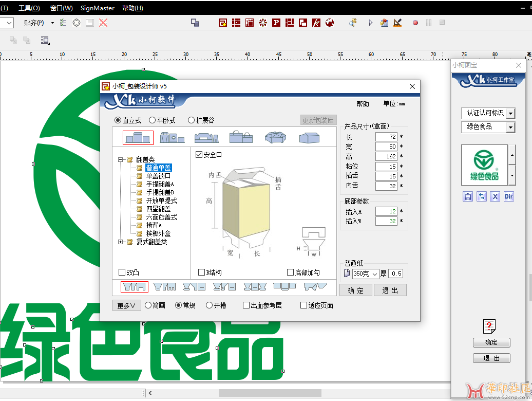Enable the B结构 checkbox

click(x=201, y=272)
